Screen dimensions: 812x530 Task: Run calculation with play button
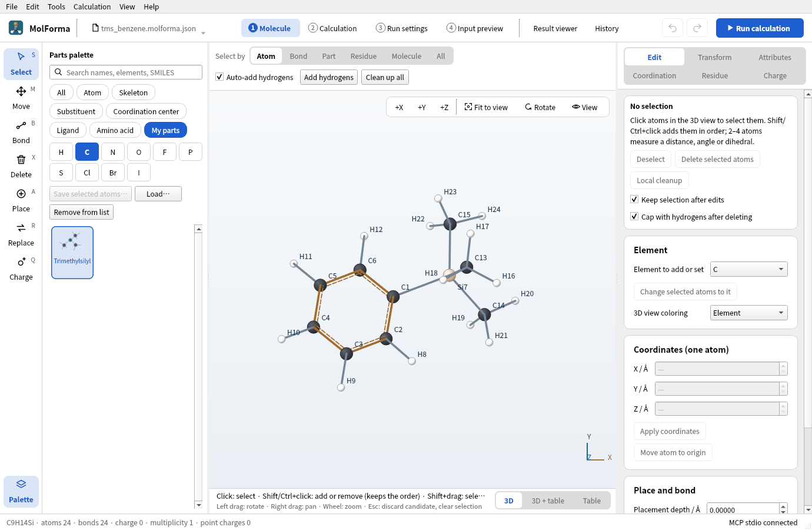click(760, 28)
